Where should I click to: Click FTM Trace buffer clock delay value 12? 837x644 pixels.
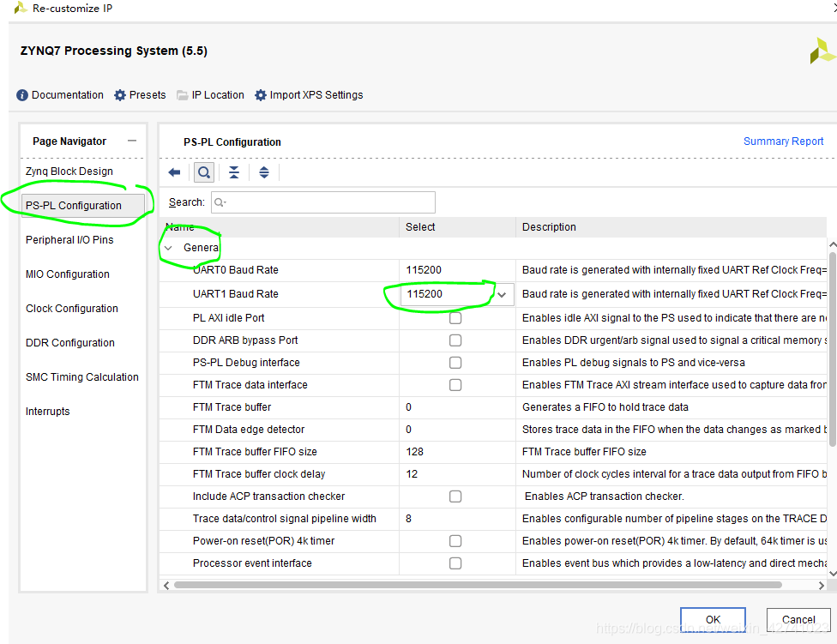412,474
